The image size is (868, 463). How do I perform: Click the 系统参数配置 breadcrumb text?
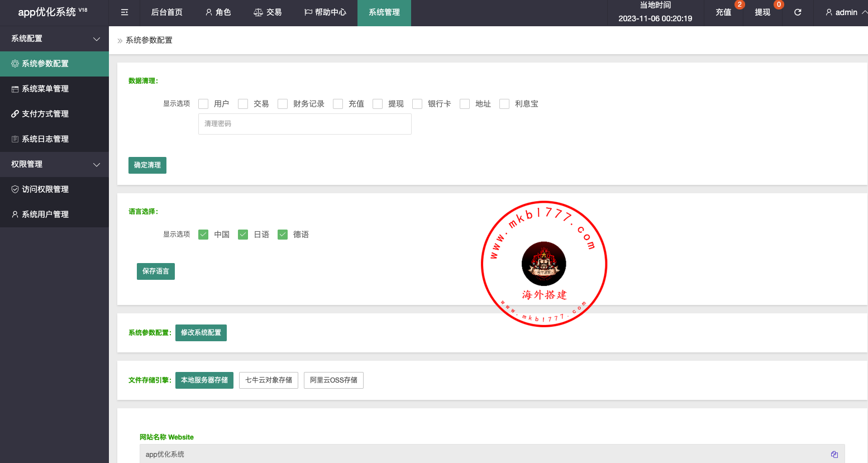coord(149,40)
